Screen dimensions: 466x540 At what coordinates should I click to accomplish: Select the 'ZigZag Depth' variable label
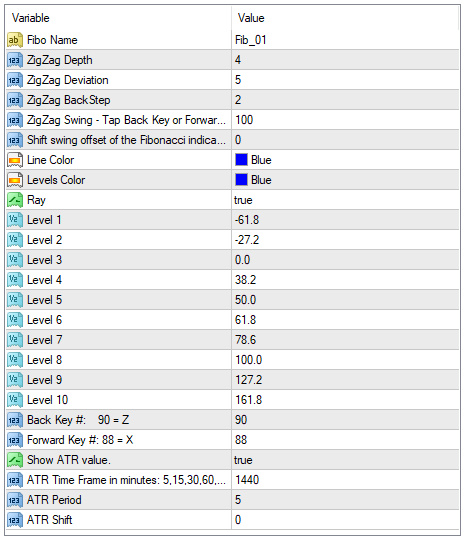point(60,60)
